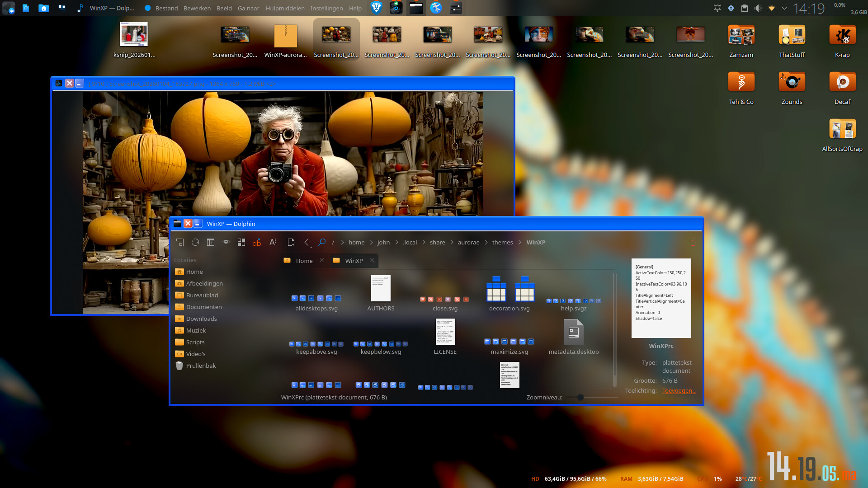Screen dimensions: 868x488
Task: Select the icons view mode button
Action: click(241, 242)
